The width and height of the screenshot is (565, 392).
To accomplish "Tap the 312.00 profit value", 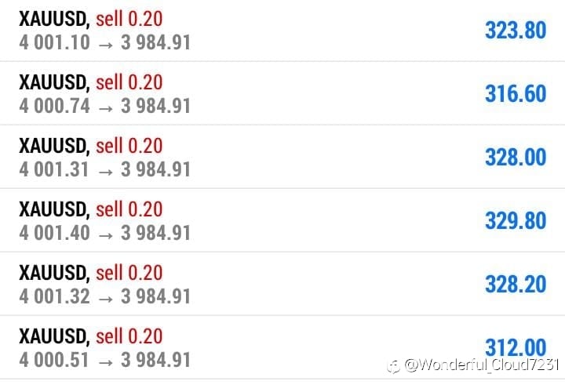I will (515, 347).
